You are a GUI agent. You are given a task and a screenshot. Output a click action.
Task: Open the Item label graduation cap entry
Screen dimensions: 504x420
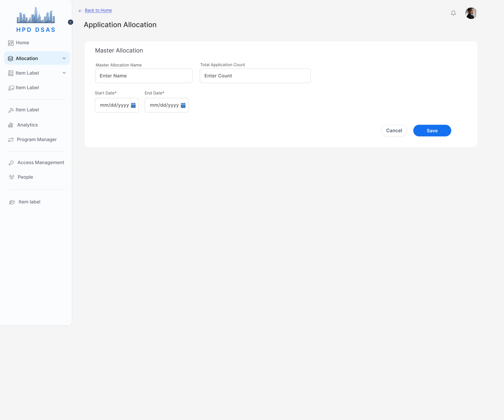(x=29, y=202)
